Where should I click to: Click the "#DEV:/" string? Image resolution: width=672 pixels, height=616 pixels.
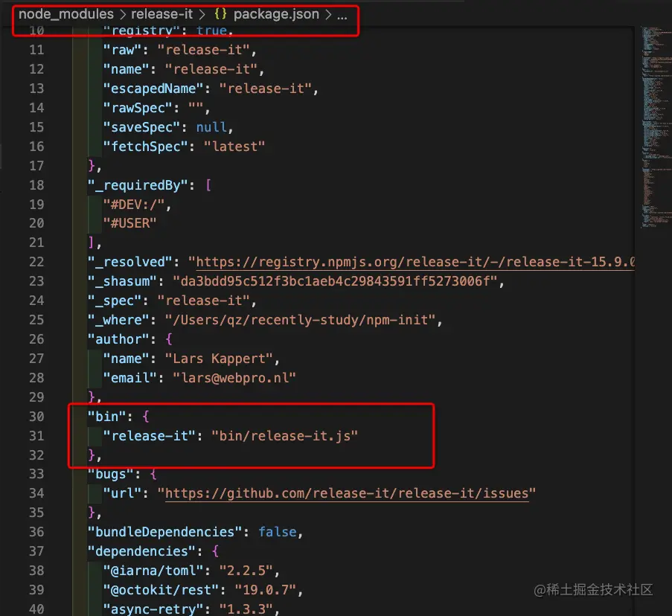133,205
